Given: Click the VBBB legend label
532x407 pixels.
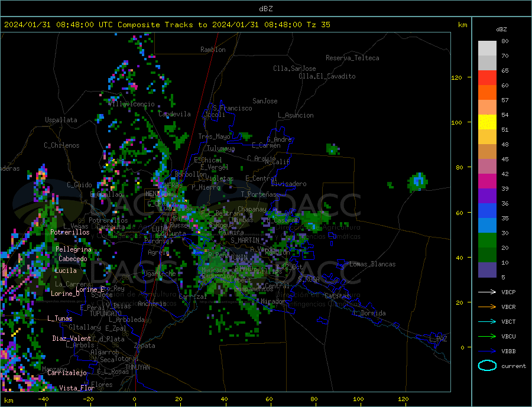Looking at the screenshot, I should pyautogui.click(x=508, y=351).
